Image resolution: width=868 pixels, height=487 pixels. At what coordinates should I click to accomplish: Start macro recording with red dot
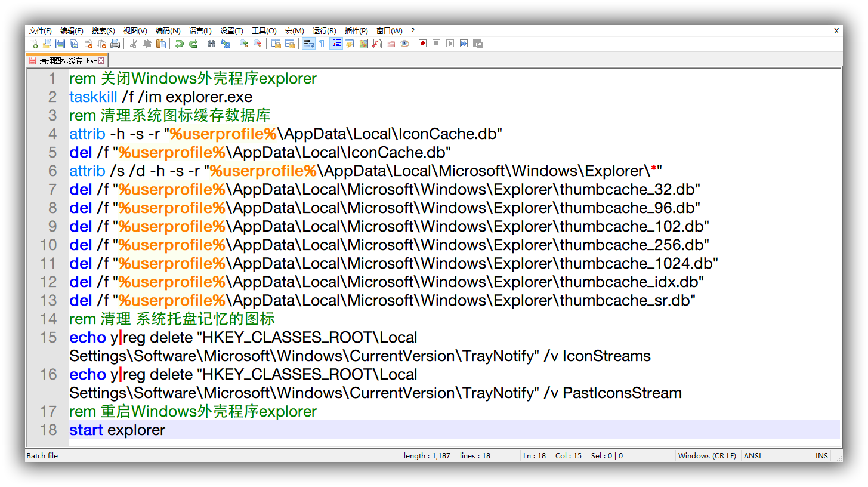point(422,44)
